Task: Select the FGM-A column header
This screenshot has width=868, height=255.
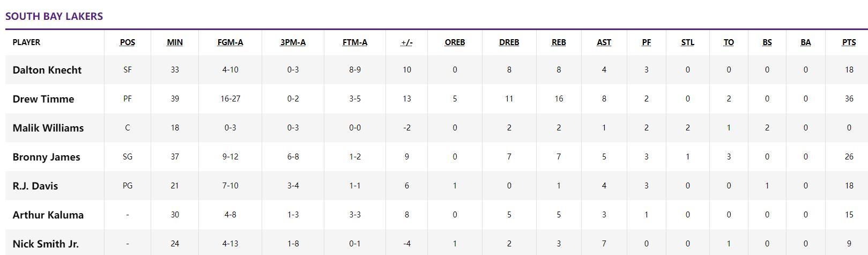Action: (230, 42)
